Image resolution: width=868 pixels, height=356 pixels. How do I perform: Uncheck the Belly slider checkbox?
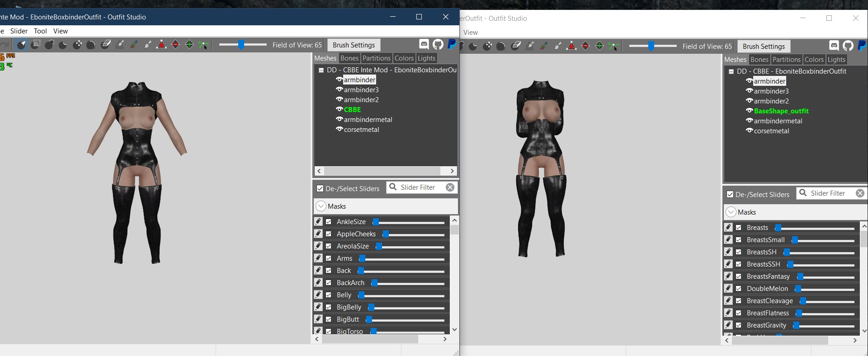click(x=329, y=295)
